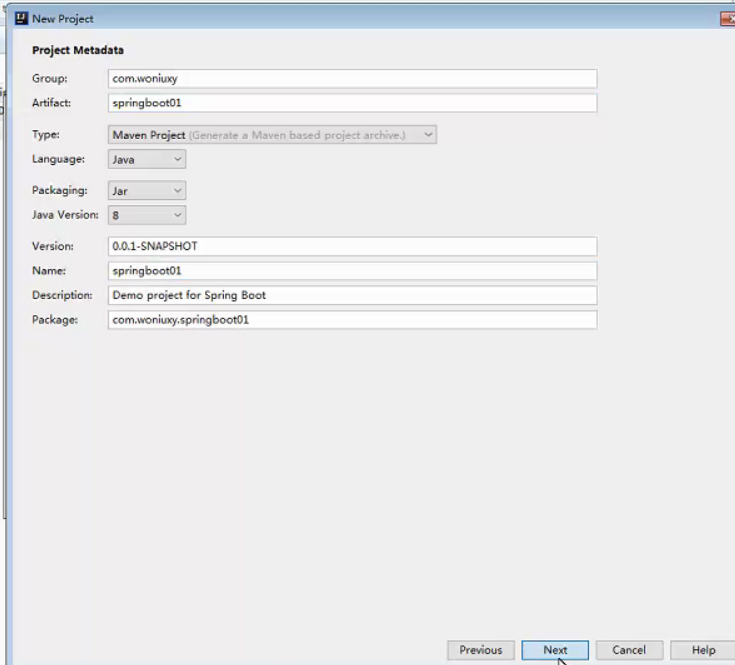
Task: Edit the Description field Demo project
Action: click(x=352, y=295)
